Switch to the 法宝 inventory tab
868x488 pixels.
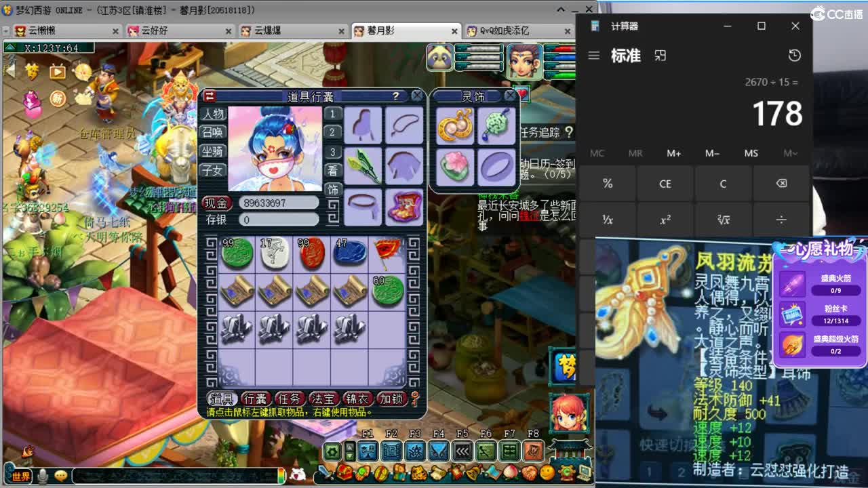coord(323,399)
